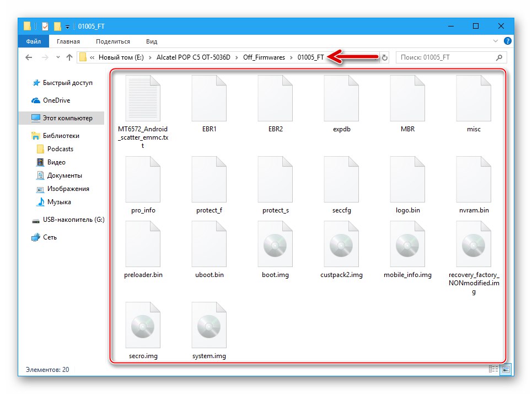The image size is (532, 394).
Task: Select the nvram.bin file icon
Action: (474, 179)
